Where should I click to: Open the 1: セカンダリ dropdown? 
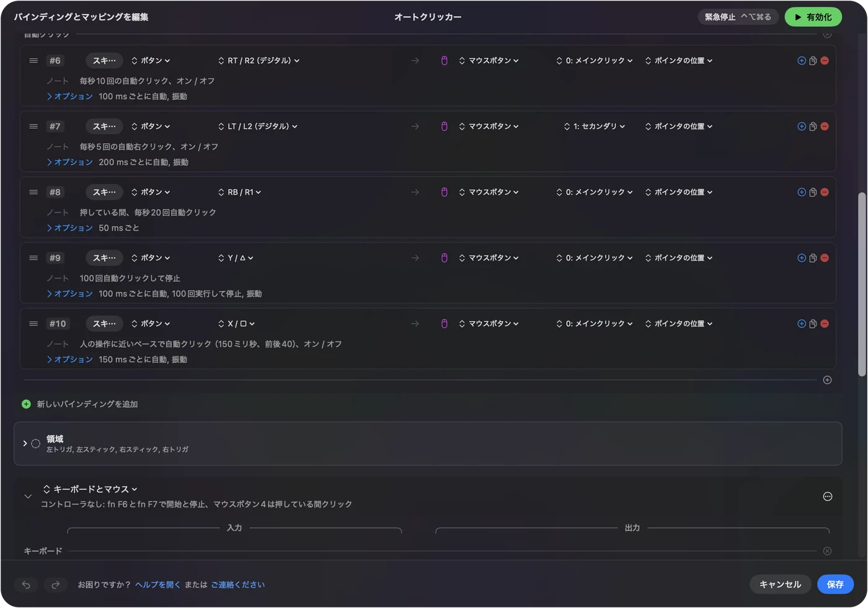pyautogui.click(x=595, y=126)
